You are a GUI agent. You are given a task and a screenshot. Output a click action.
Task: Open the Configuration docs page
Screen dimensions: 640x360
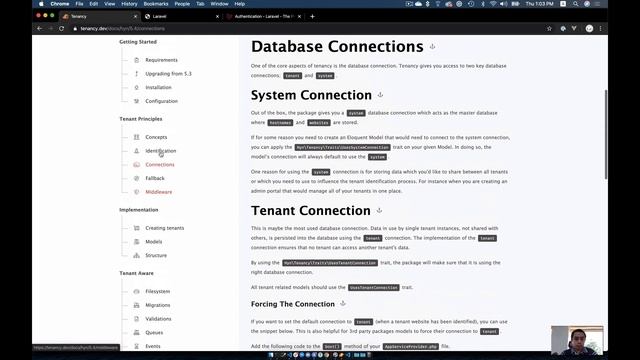(x=161, y=101)
